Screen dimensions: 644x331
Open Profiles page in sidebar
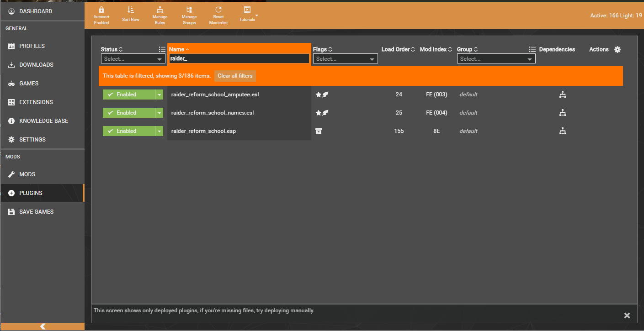pos(42,46)
